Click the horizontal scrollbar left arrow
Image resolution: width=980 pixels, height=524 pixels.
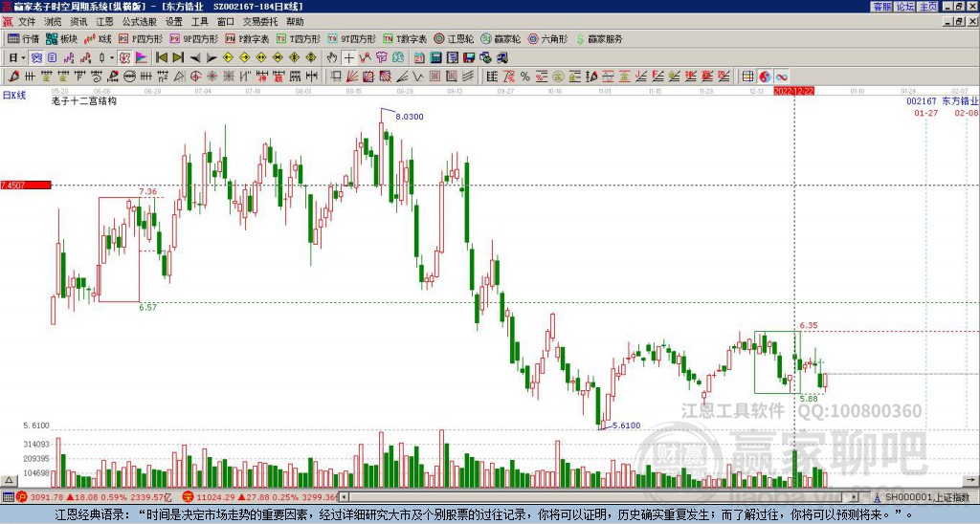coord(344,497)
